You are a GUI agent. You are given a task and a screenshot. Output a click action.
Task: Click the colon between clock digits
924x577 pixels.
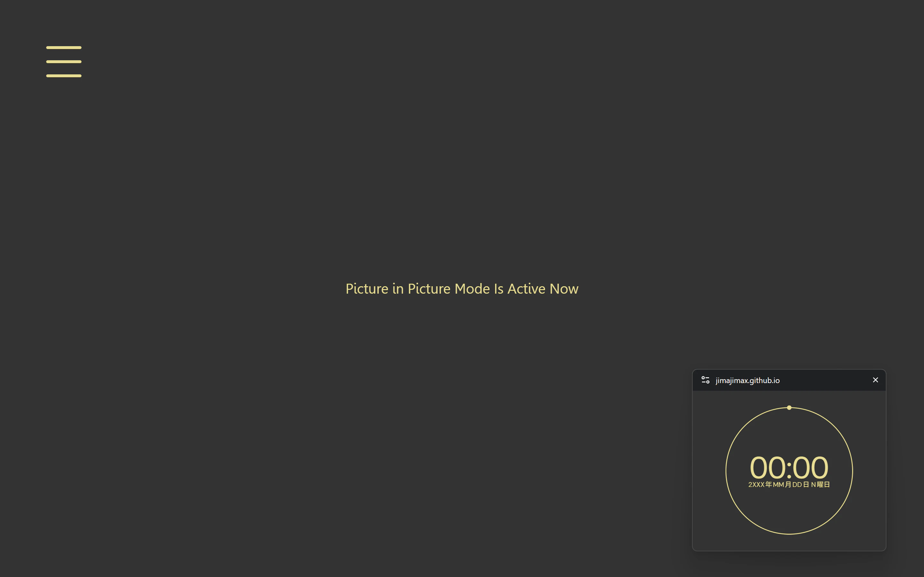[789, 470]
